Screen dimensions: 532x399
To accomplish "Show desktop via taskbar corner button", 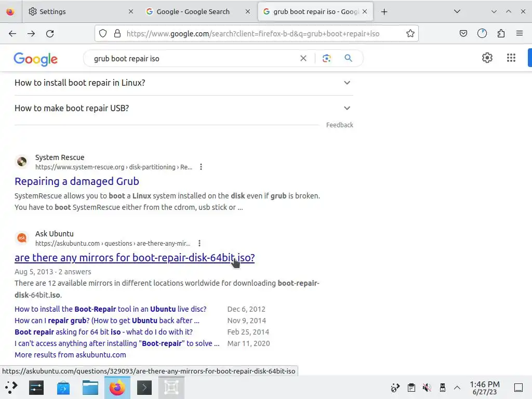I will click(518, 388).
